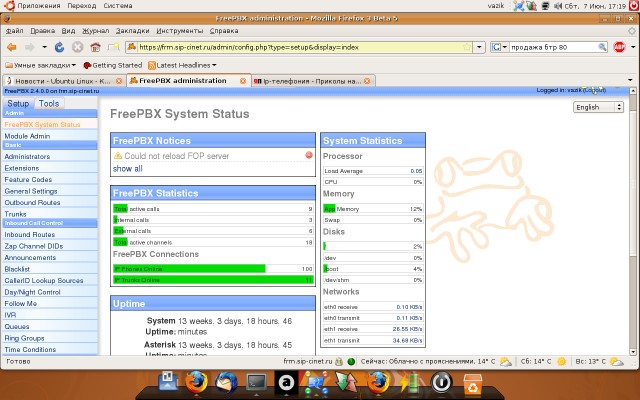
Task: Open the Инструменты menu
Action: pos(180,31)
